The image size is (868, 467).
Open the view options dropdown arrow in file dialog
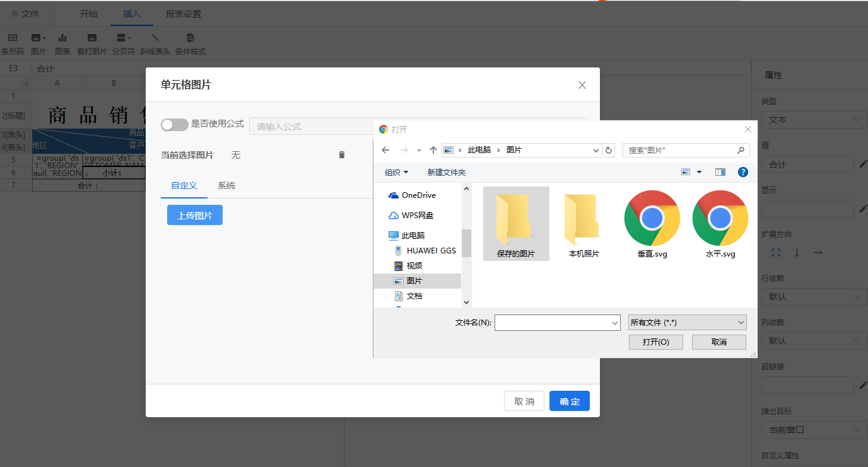pyautogui.click(x=699, y=172)
